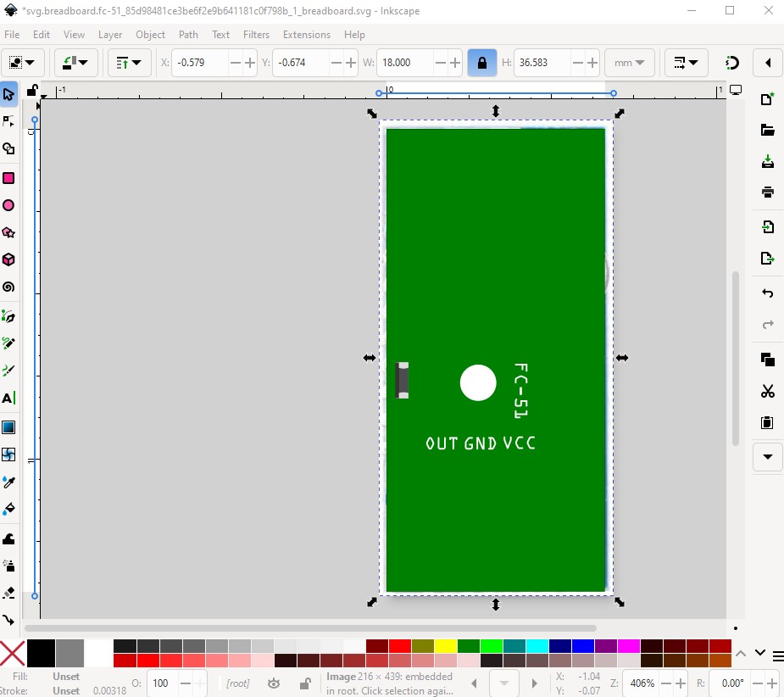Increase zoom with the plus button
784x697 pixels.
point(680,683)
